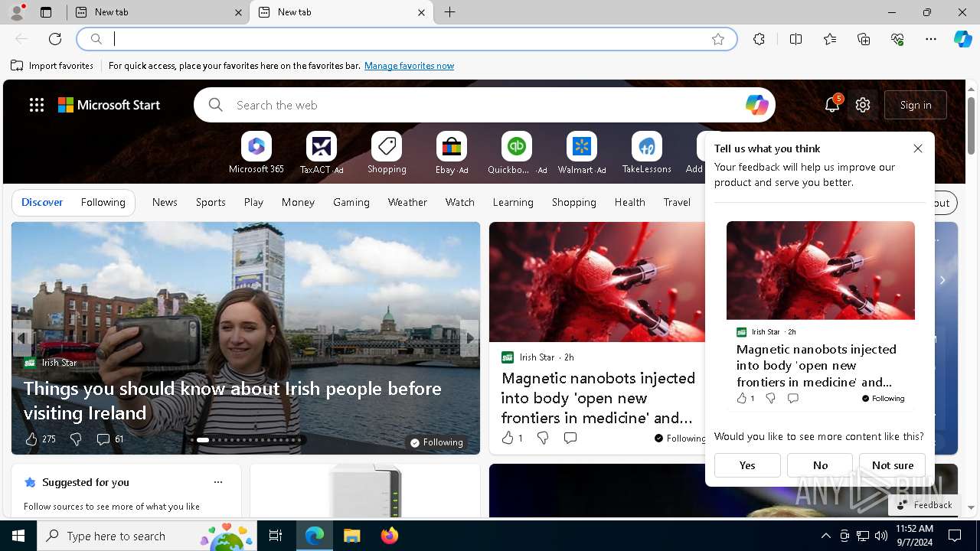Dislike the Irish people article
Screen dimensions: 980x551
(x=75, y=439)
